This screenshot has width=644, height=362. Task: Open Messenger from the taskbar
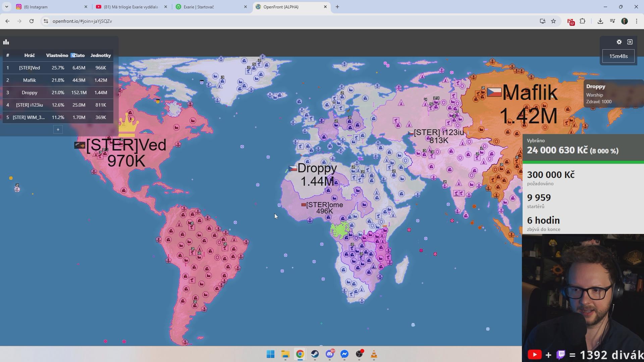(x=344, y=354)
